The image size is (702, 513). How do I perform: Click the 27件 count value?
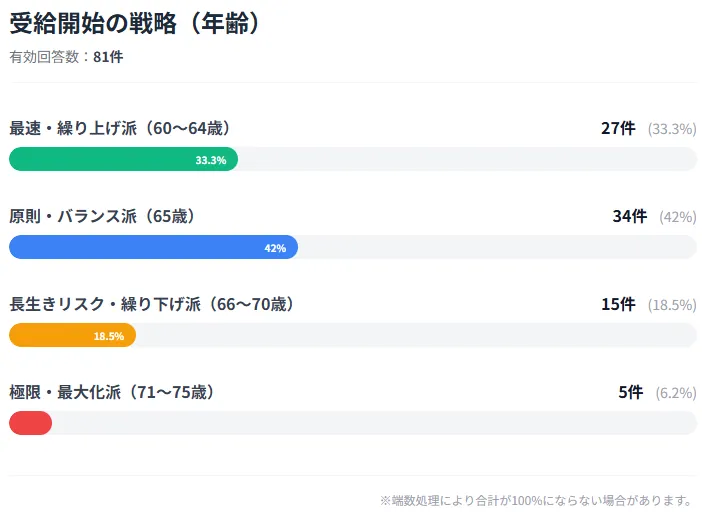coord(618,129)
